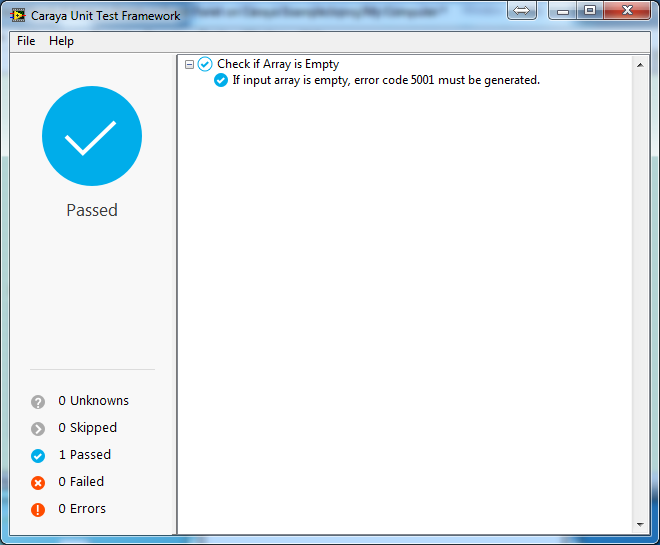Select the error code 5001 test result row
Viewport: 660px width, 545px height.
click(386, 80)
